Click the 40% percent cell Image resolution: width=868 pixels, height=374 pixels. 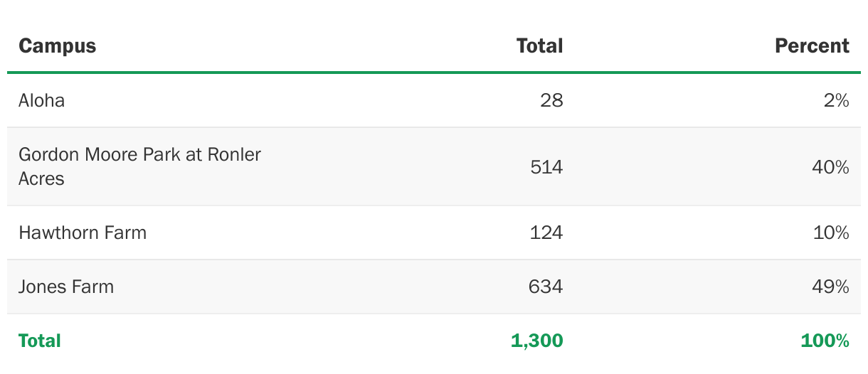coord(830,167)
